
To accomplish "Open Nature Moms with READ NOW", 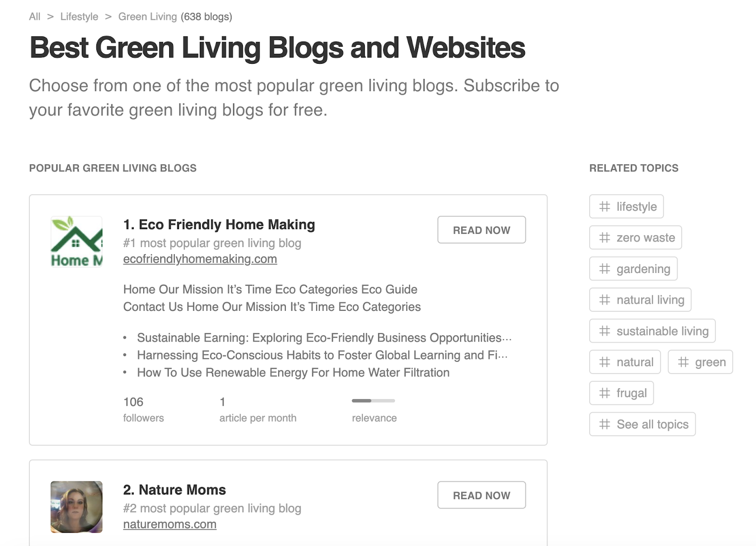I will pos(481,495).
